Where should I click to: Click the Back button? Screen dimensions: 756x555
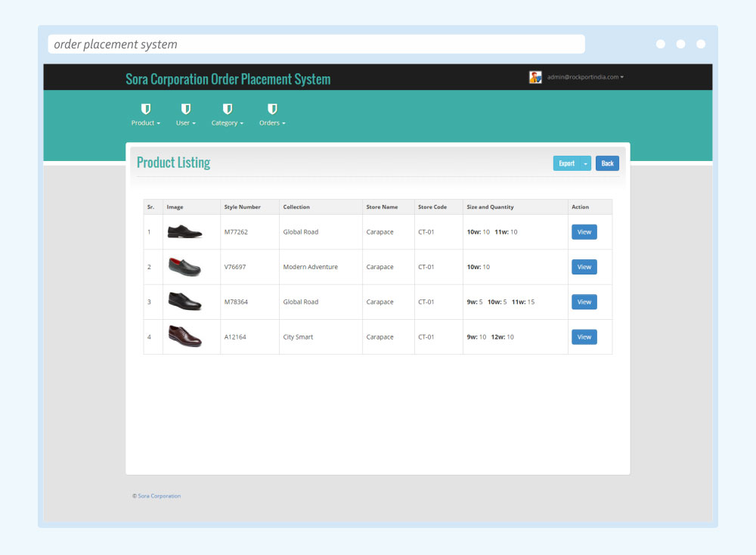click(608, 163)
